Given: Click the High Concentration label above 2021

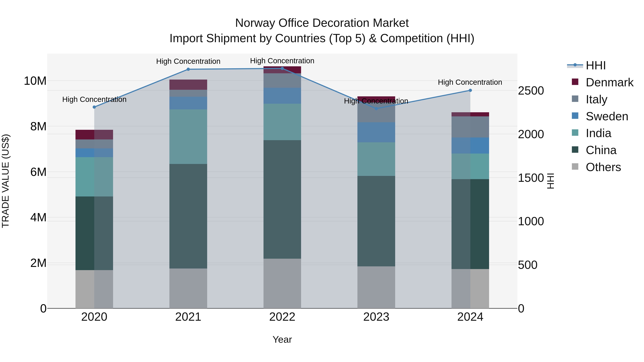Looking at the screenshot, I should (188, 61).
